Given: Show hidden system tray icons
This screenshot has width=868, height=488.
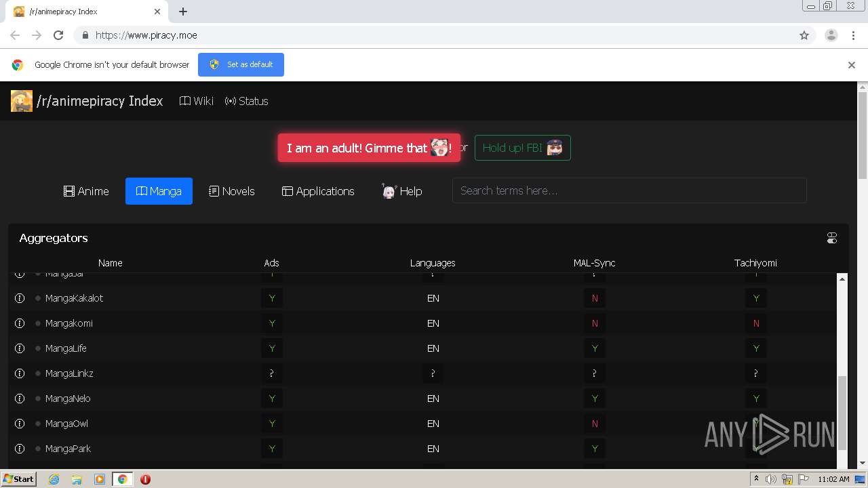Looking at the screenshot, I should point(756,479).
